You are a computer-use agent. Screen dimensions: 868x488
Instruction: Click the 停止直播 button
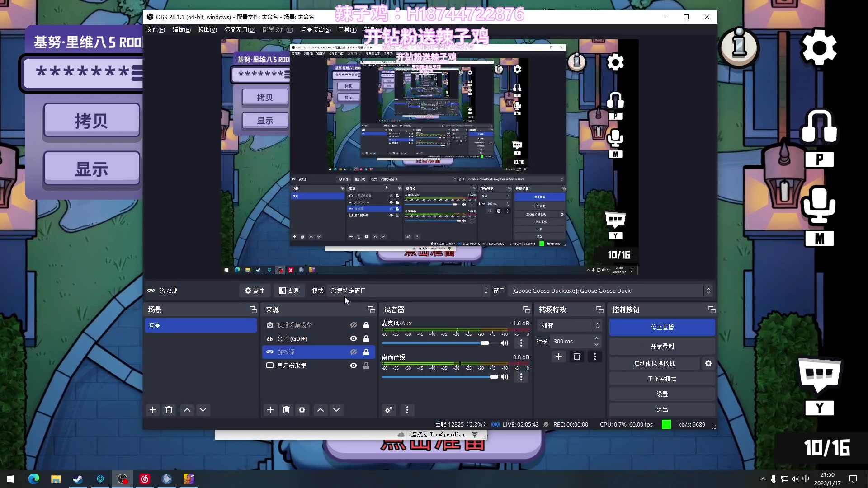tap(662, 327)
